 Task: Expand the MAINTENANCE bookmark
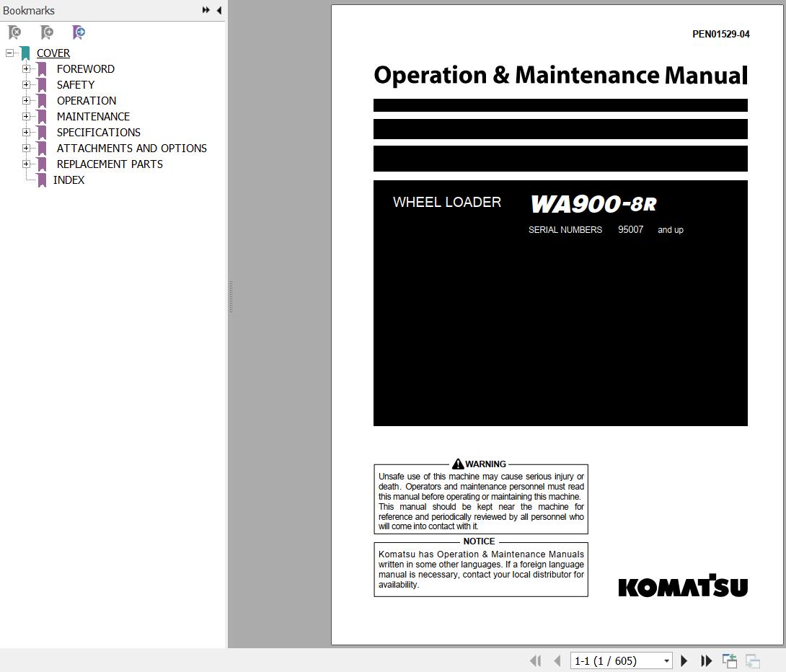[26, 116]
